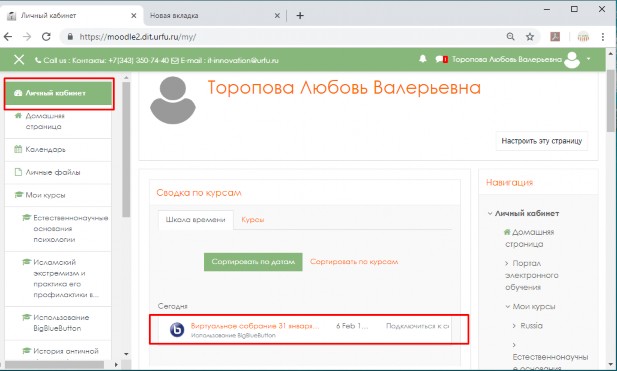Click Настроить эту страницу button
This screenshot has width=617, height=371.
tap(541, 141)
